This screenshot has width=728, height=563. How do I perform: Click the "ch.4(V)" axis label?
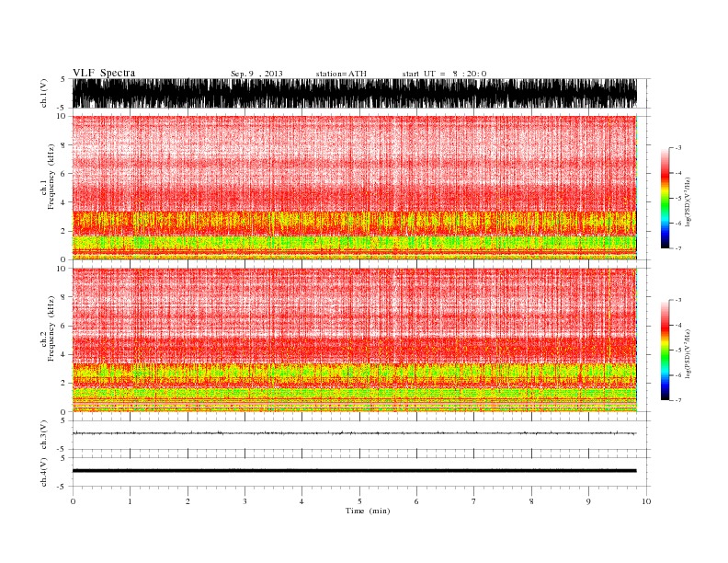(x=44, y=472)
